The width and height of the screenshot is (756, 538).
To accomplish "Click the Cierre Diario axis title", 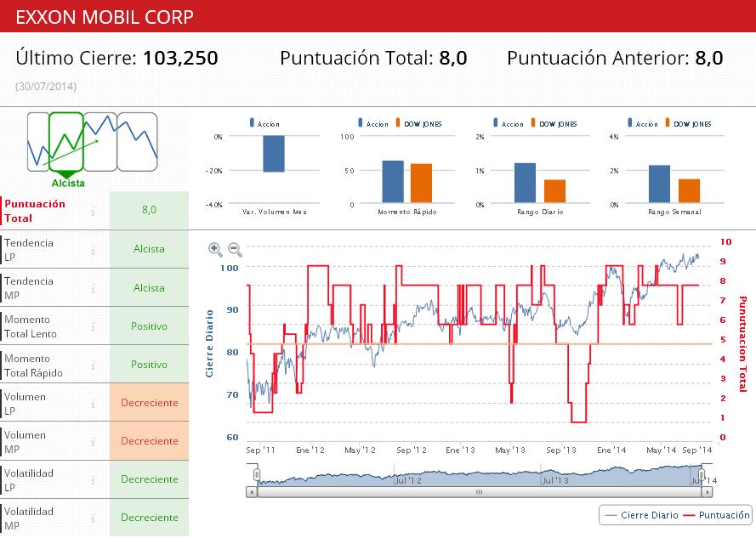I will point(209,343).
